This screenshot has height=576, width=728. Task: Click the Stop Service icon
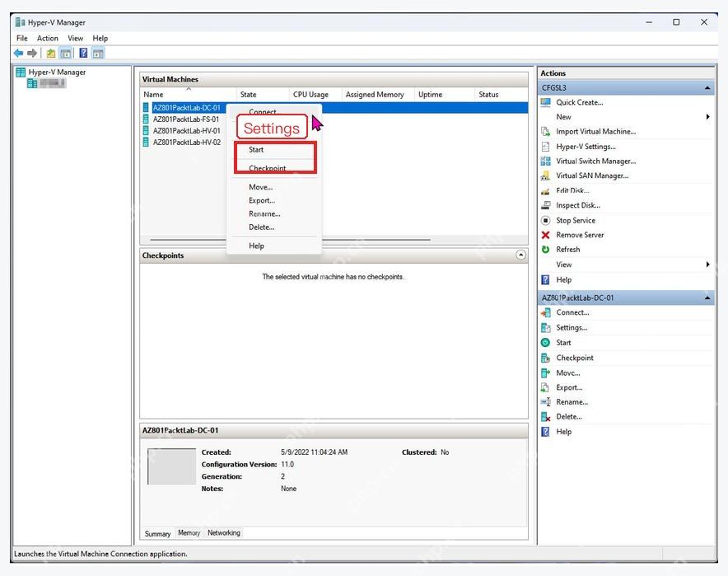click(x=546, y=221)
